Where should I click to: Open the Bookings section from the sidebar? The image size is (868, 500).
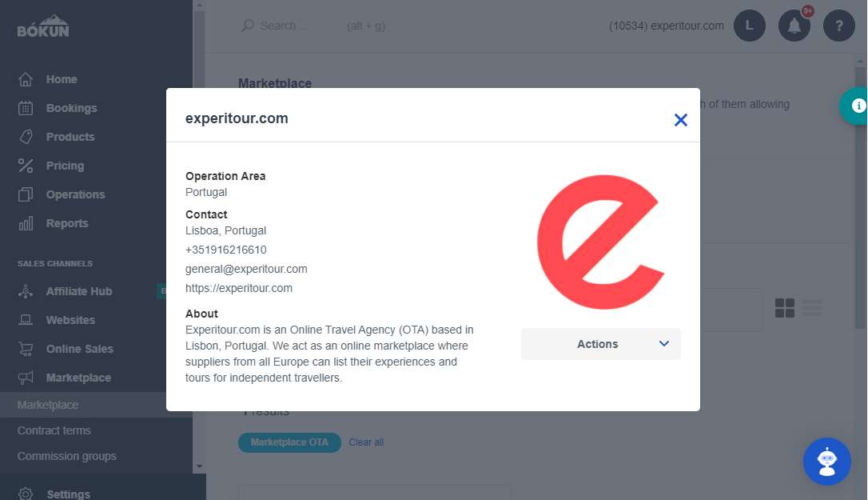coord(71,108)
